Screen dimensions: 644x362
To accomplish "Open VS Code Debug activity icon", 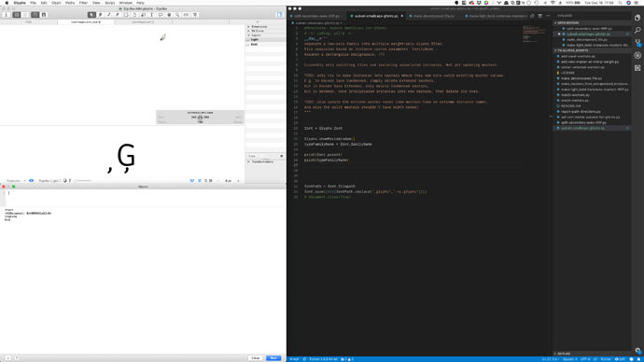I will pyautogui.click(x=637, y=55).
